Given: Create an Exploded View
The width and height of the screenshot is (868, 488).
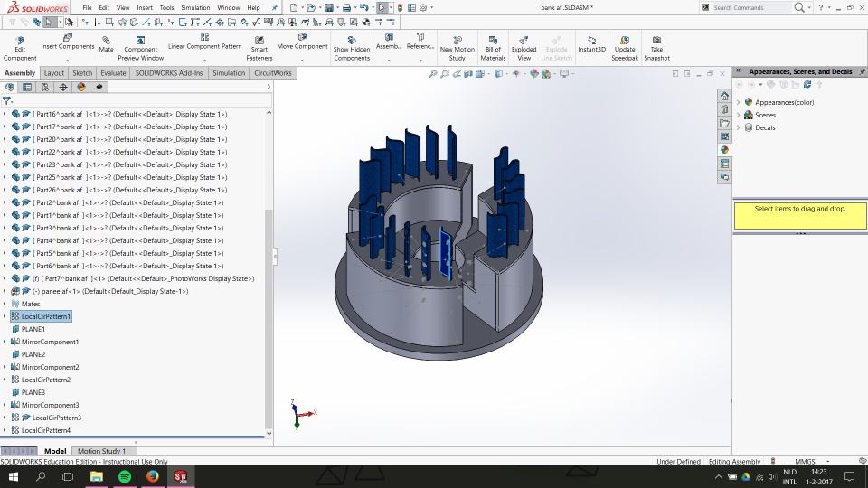Looking at the screenshot, I should pos(524,49).
